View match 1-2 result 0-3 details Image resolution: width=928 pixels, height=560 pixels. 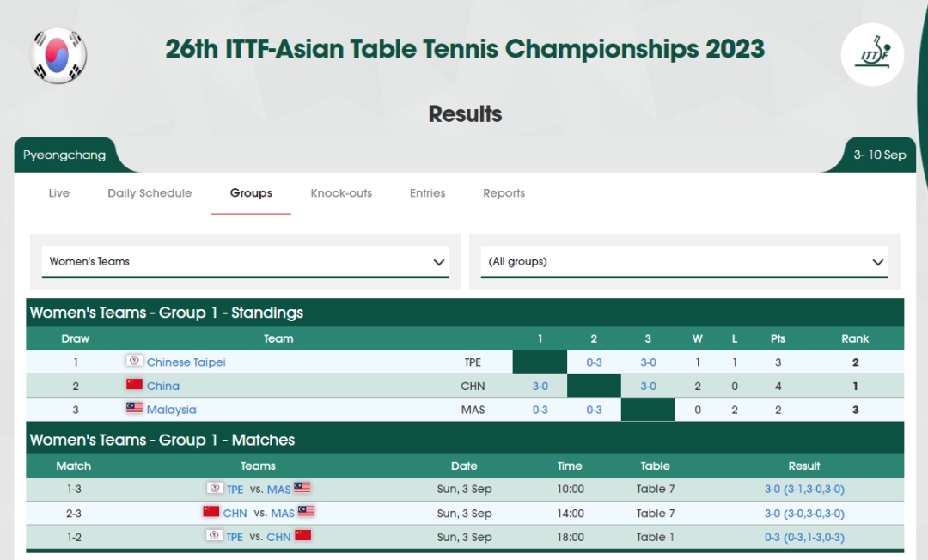(x=804, y=537)
